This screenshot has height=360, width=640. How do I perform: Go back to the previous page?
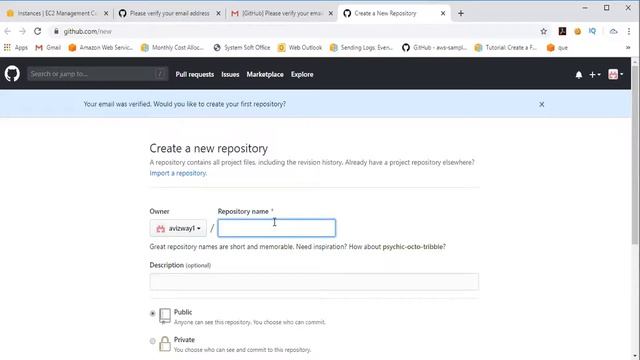coord(8,31)
